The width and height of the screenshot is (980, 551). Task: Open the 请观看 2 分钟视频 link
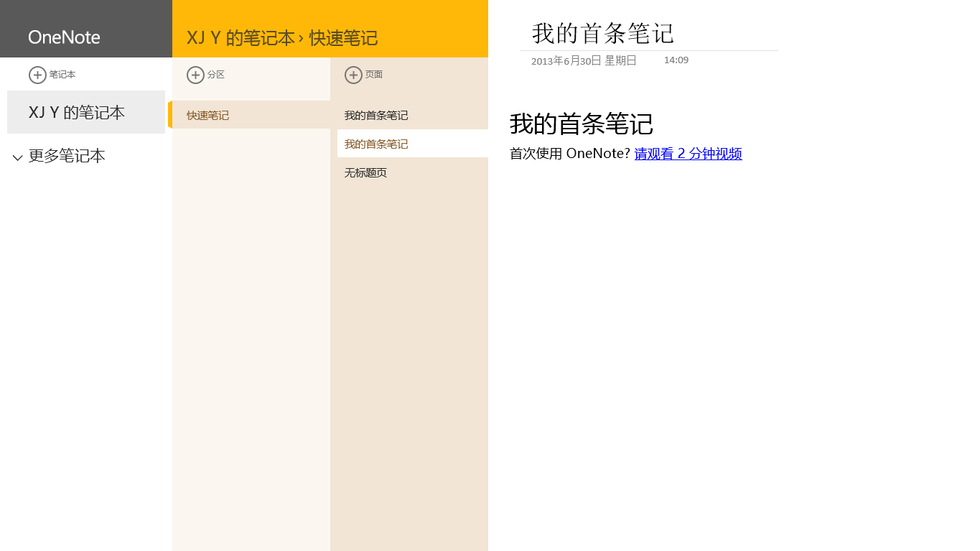click(688, 154)
